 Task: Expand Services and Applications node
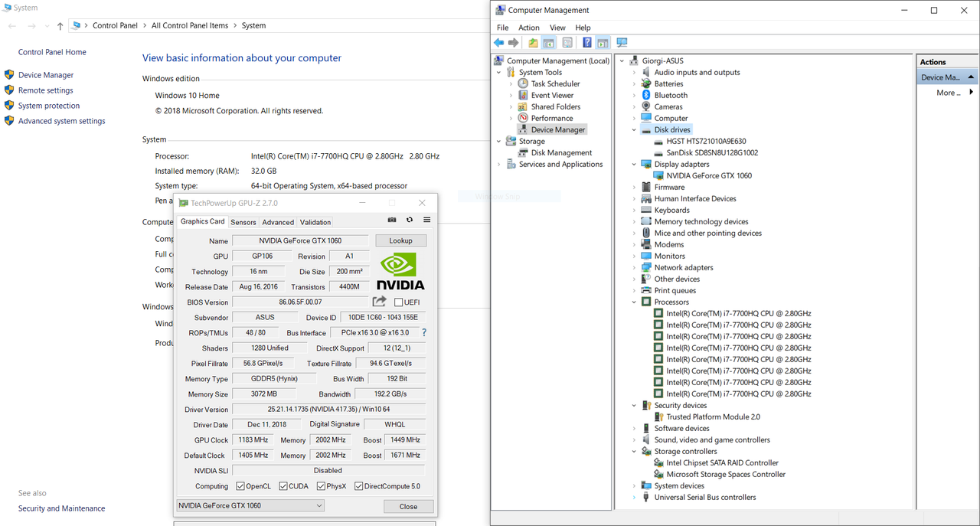[x=499, y=165]
